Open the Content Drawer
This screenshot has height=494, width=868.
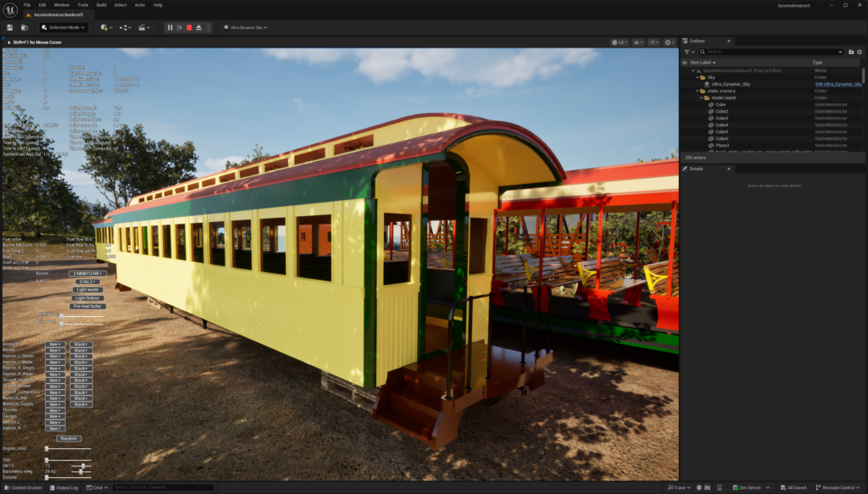coord(22,487)
